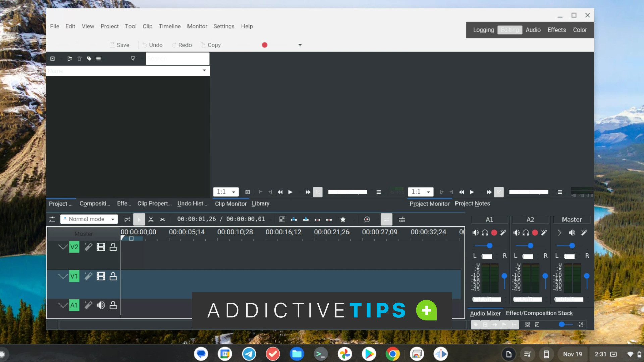
Task: Click the Undo button
Action: [x=152, y=45]
